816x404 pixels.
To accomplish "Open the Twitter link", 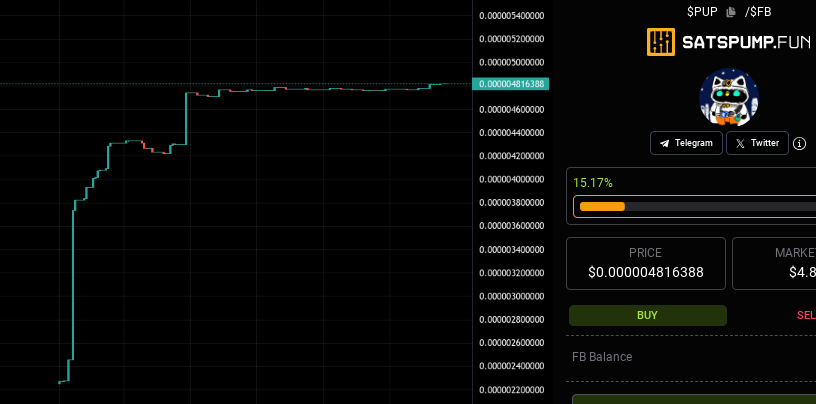I will [757, 143].
